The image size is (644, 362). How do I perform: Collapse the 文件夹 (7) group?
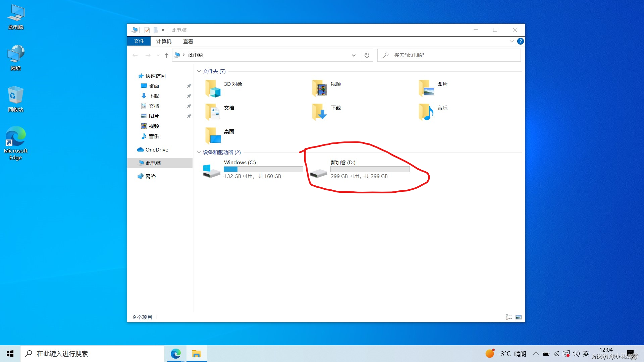pos(199,71)
